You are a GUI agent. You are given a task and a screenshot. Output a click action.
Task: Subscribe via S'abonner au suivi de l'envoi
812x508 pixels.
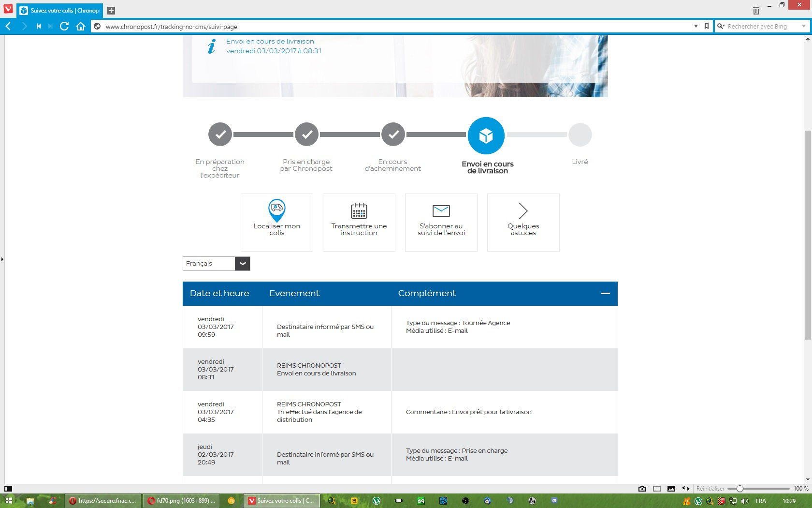[441, 223]
